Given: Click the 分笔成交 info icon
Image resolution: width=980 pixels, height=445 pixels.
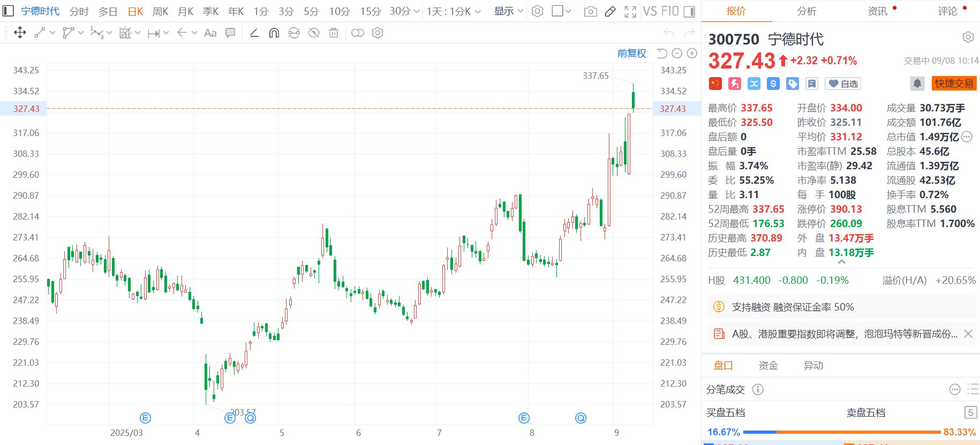Looking at the screenshot, I should (758, 390).
